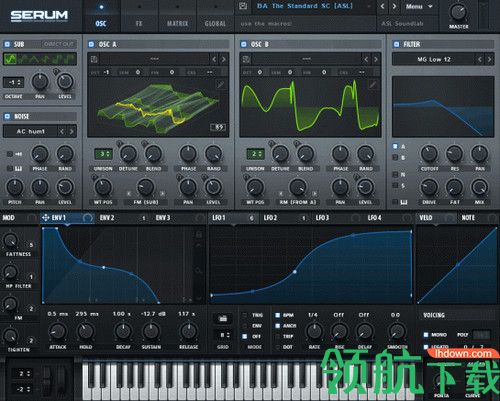Toggle OSC B power switch
Image resolution: width=500 pixels, height=401 pixels.
[244, 44]
